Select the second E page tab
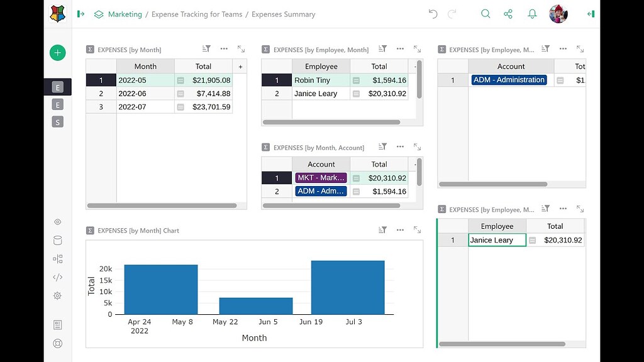The width and height of the screenshot is (644, 362). point(57,104)
